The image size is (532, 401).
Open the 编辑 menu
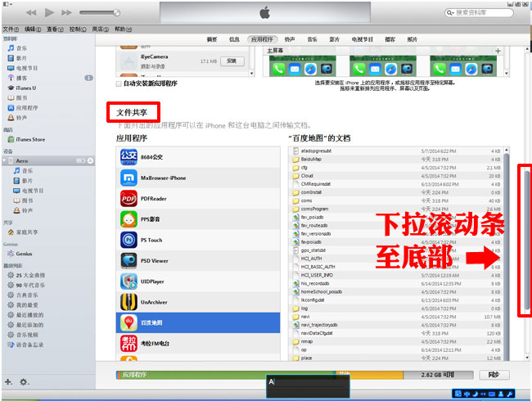[33, 29]
